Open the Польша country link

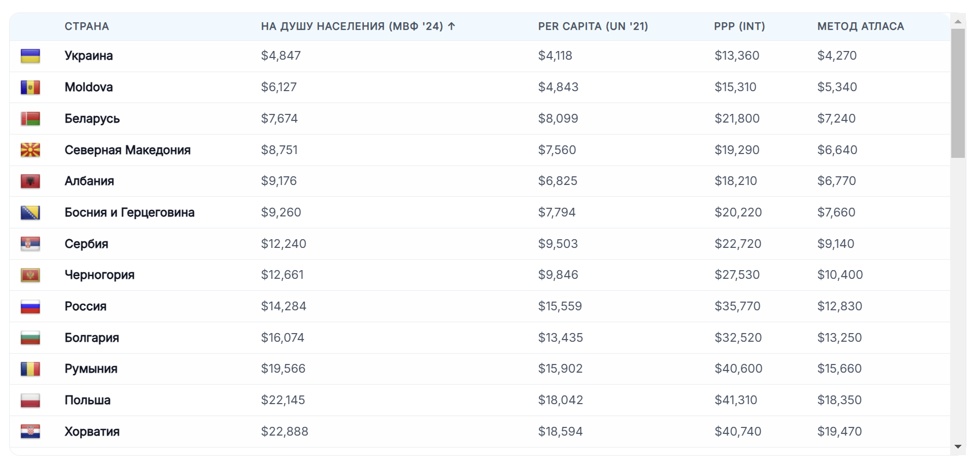point(87,400)
